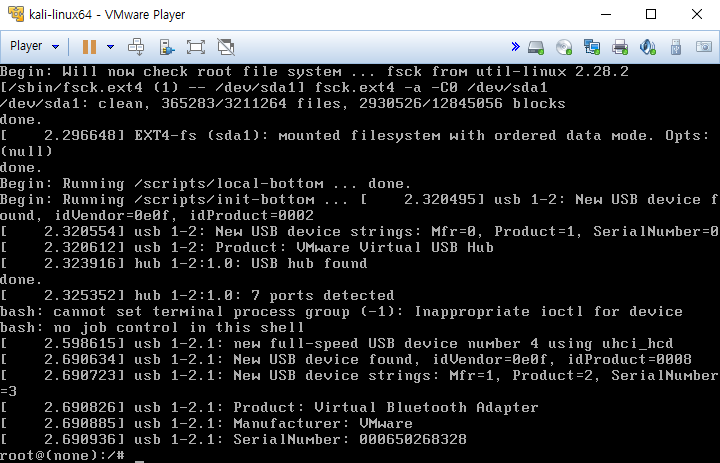
Task: Toggle Unity mode icon
Action: pos(226,47)
